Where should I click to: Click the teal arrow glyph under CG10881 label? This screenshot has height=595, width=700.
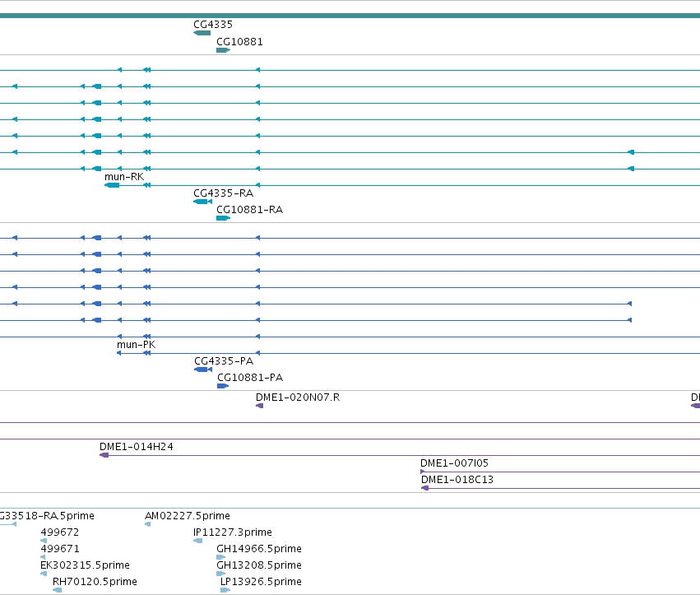223,50
